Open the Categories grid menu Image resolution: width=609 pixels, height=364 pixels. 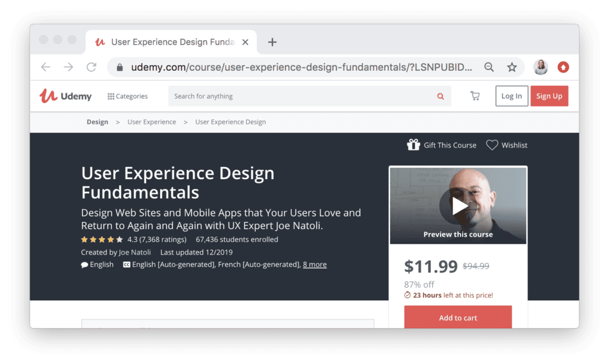click(x=127, y=96)
